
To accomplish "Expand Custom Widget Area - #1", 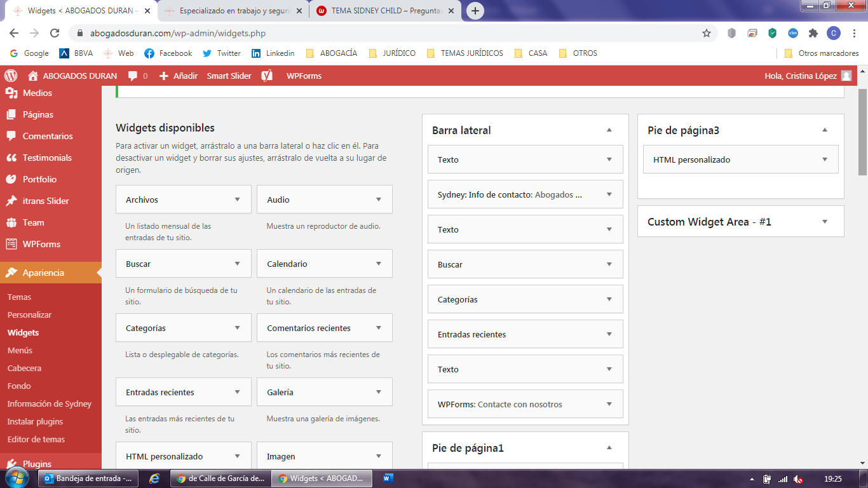I will [x=824, y=222].
